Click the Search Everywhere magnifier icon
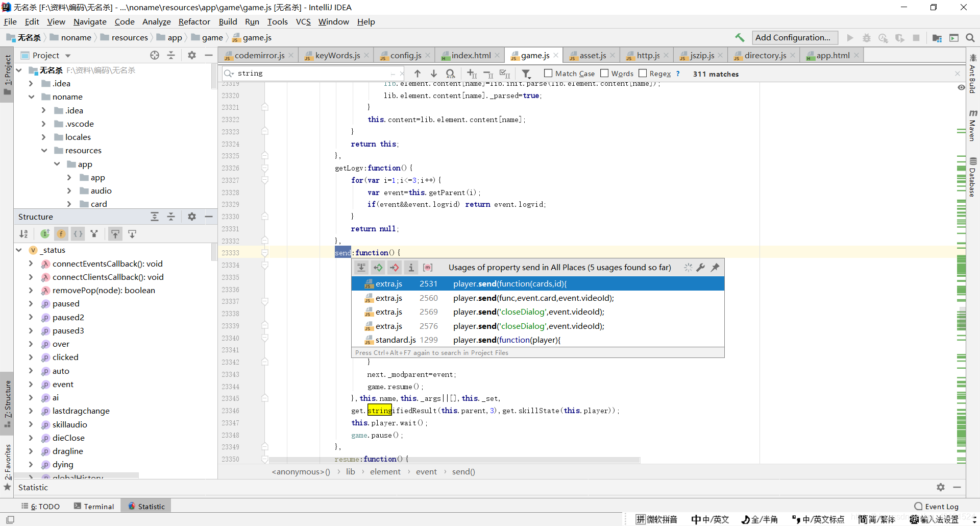 coord(970,38)
